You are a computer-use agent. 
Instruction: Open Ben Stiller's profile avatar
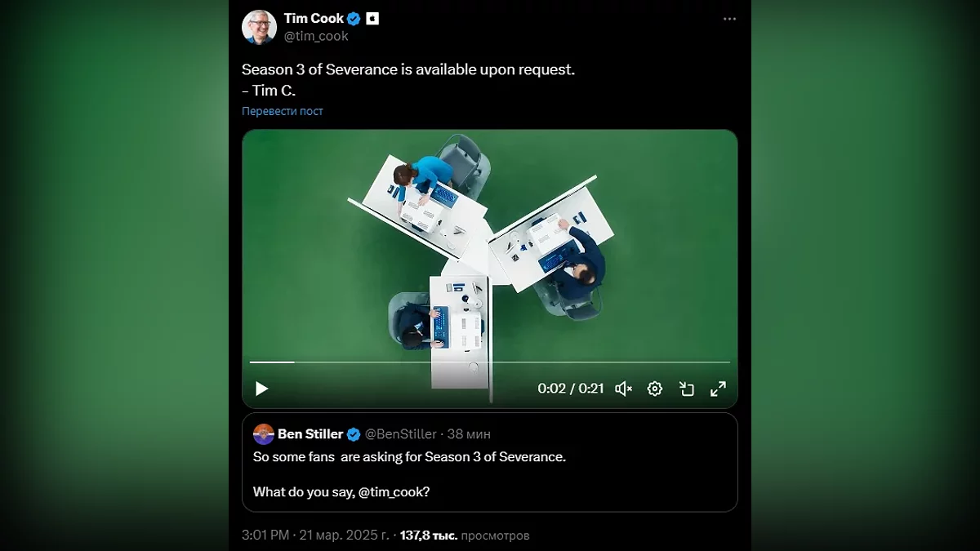pyautogui.click(x=263, y=434)
